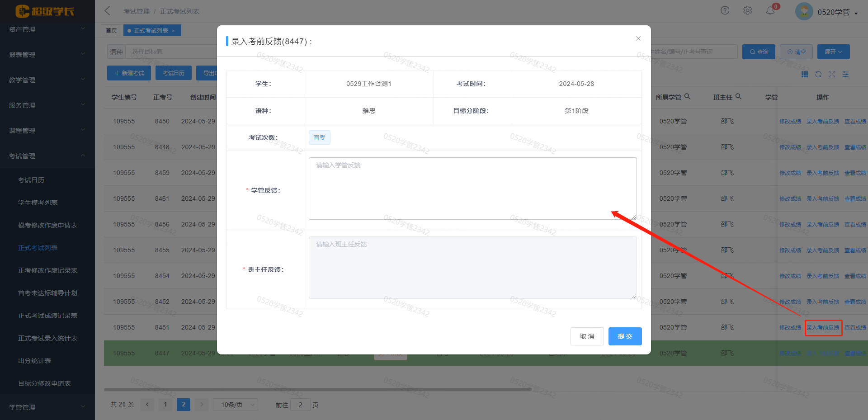Open the notification bell
Screen dimensions: 868x420
[770, 10]
